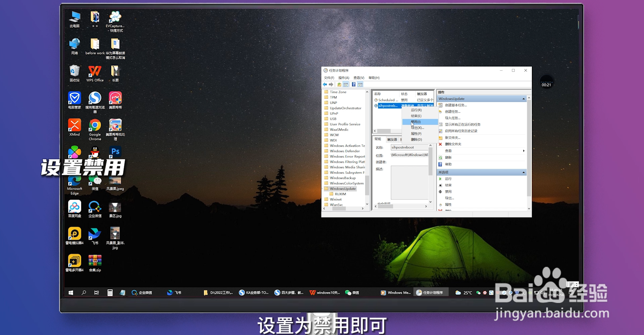Click the Windows Start button
644x335 pixels.
[x=71, y=293]
